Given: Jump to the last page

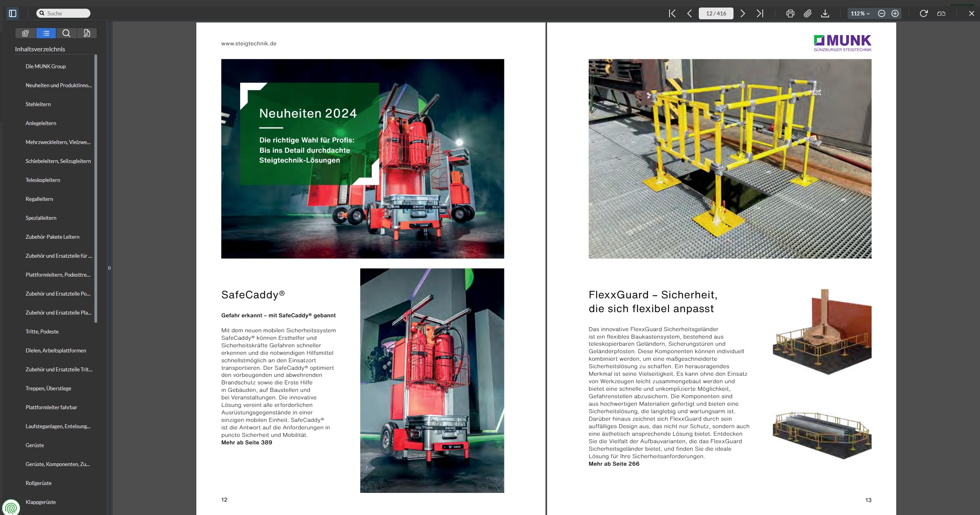Looking at the screenshot, I should click(760, 13).
